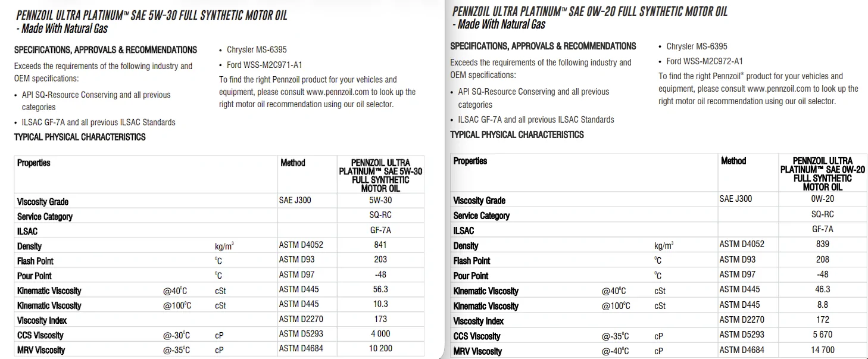Click the flash point value 208
868x359 pixels.
(x=822, y=259)
